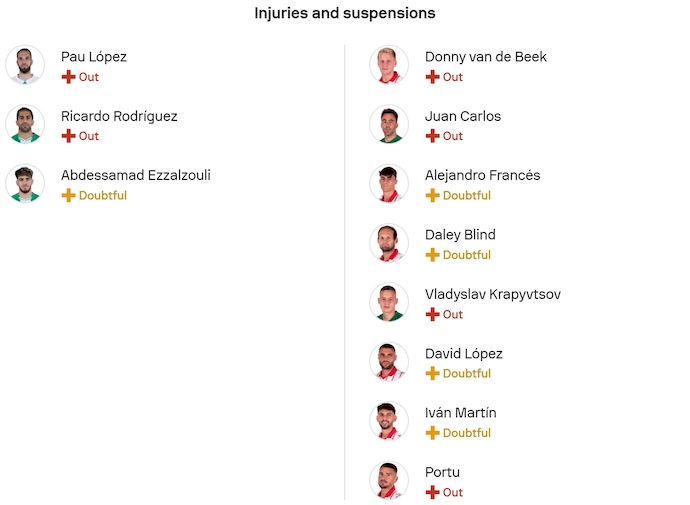The height and width of the screenshot is (505, 690).
Task: Click the Injuries and suspensions heading
Action: click(x=345, y=13)
